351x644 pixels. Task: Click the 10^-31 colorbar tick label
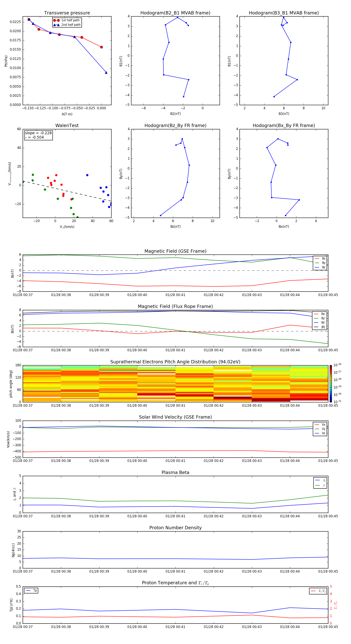(x=337, y=402)
